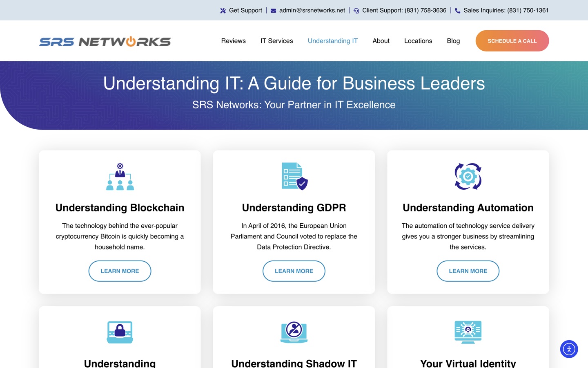Open the Get Support link

coord(245,11)
